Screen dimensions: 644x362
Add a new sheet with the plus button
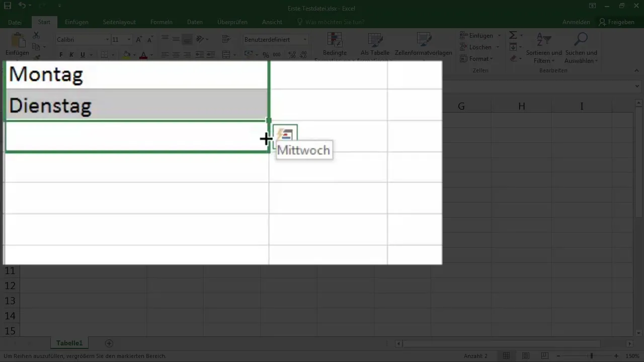pyautogui.click(x=109, y=343)
